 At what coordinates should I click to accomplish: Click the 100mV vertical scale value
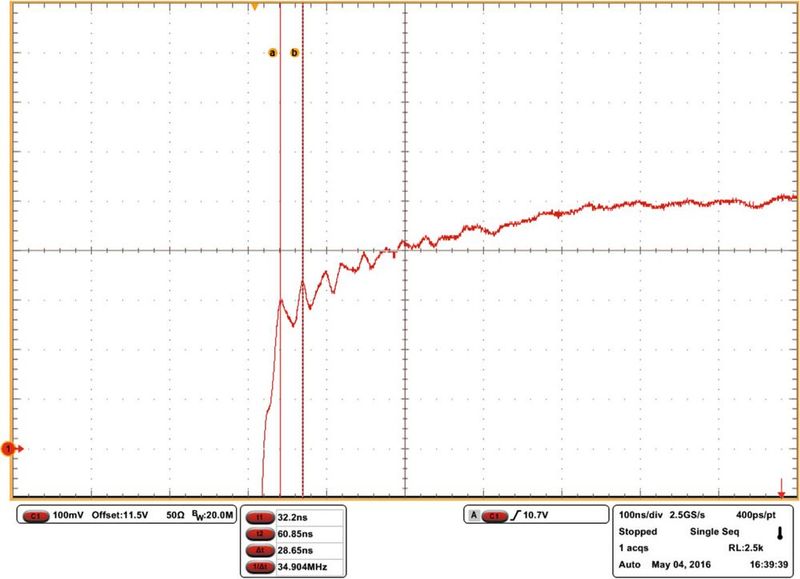pyautogui.click(x=68, y=515)
